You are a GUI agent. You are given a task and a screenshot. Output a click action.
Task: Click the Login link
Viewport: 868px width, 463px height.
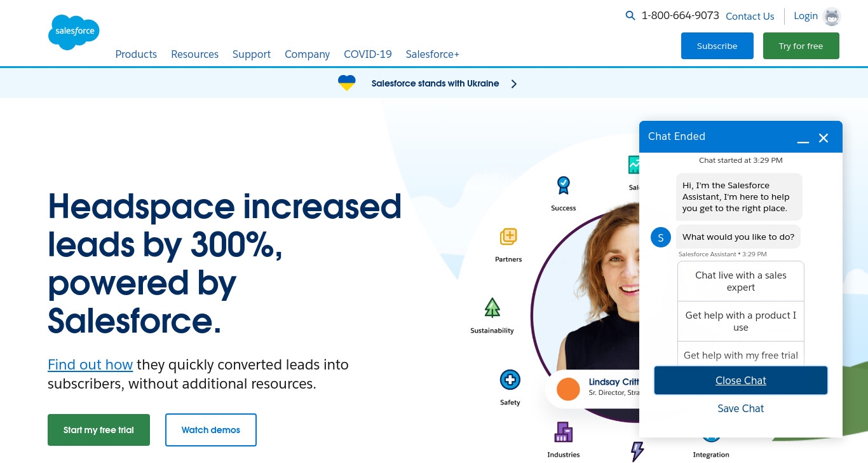pyautogui.click(x=806, y=16)
